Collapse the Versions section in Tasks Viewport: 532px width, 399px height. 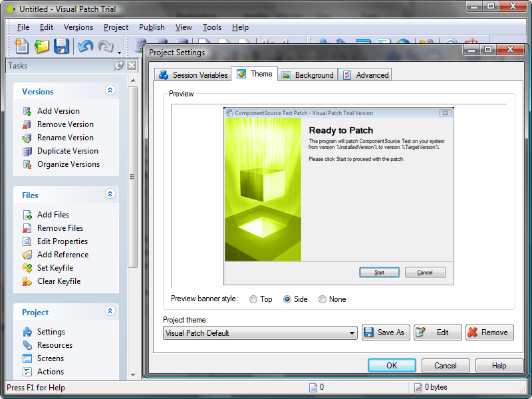110,91
